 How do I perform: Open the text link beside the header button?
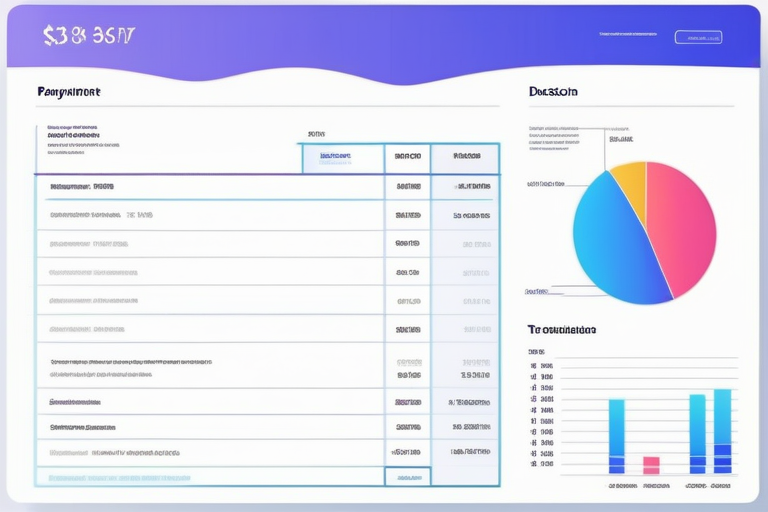[x=628, y=35]
